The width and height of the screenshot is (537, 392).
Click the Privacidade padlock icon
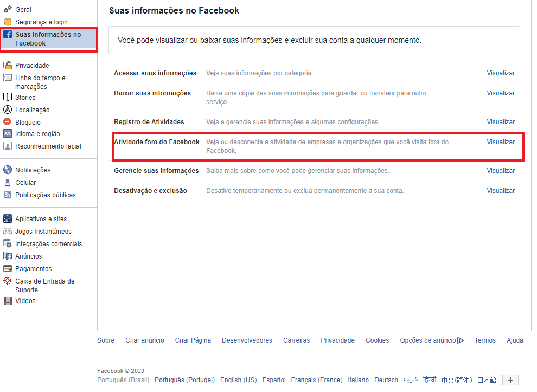coord(8,65)
